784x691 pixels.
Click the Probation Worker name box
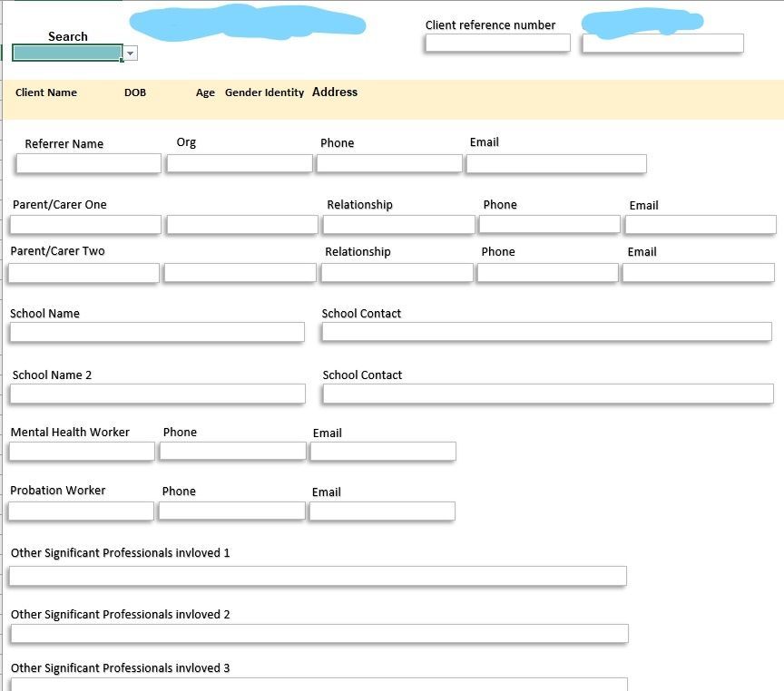pyautogui.click(x=81, y=511)
